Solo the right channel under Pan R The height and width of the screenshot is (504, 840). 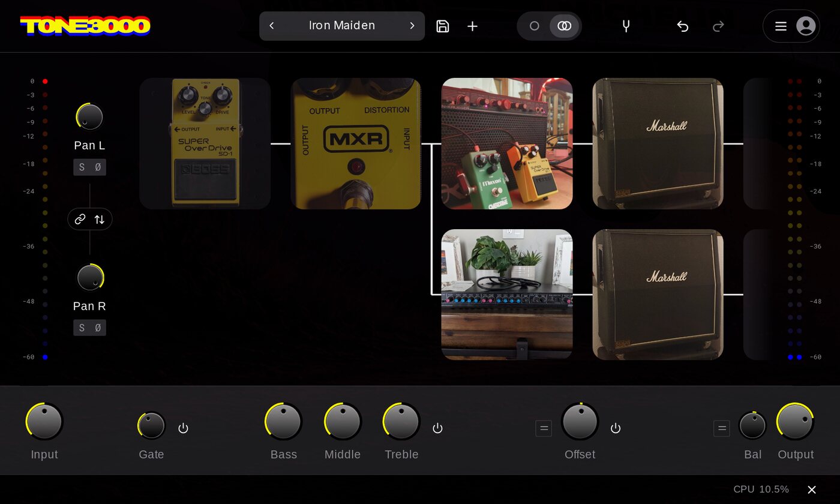point(82,328)
